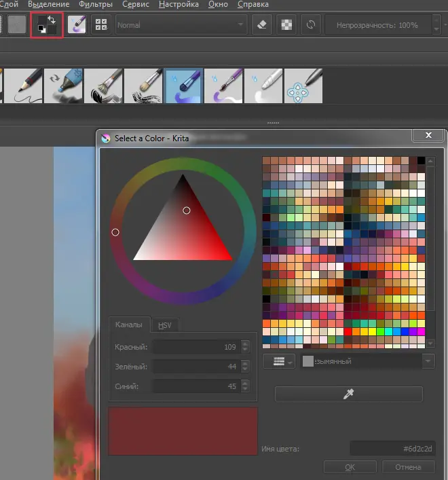448x480 pixels.
Task: Open the palette list chooser button
Action: click(x=279, y=361)
